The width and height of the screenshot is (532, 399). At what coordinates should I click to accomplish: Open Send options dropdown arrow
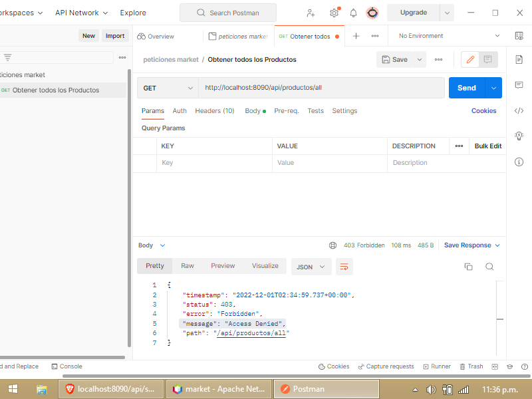point(493,88)
